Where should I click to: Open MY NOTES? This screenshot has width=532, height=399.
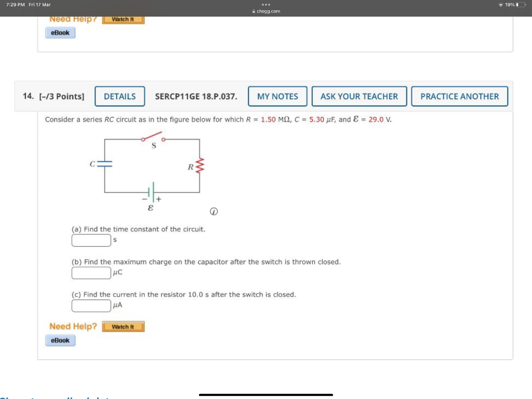point(277,96)
